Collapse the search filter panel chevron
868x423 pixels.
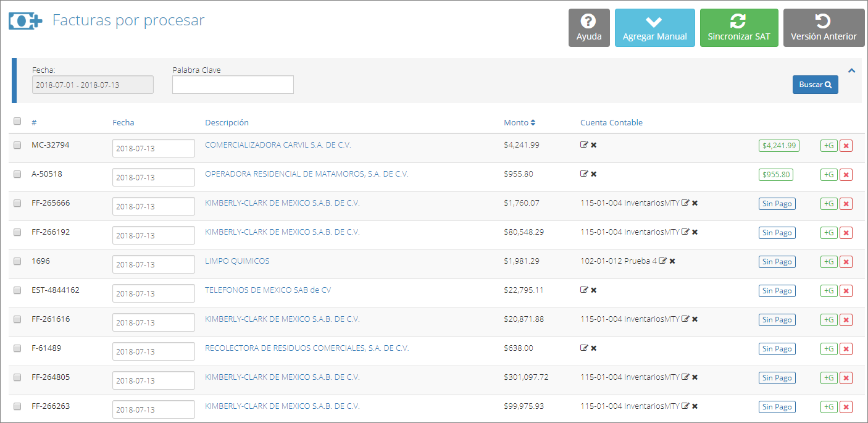851,70
